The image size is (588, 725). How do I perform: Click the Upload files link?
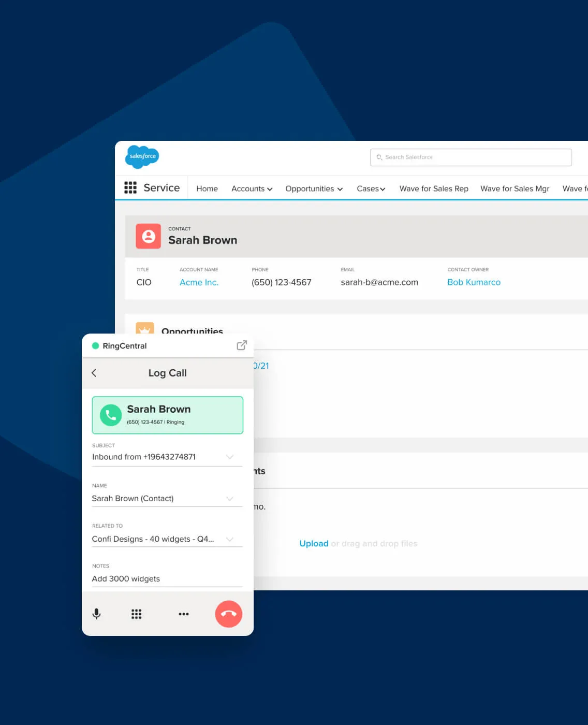(314, 543)
